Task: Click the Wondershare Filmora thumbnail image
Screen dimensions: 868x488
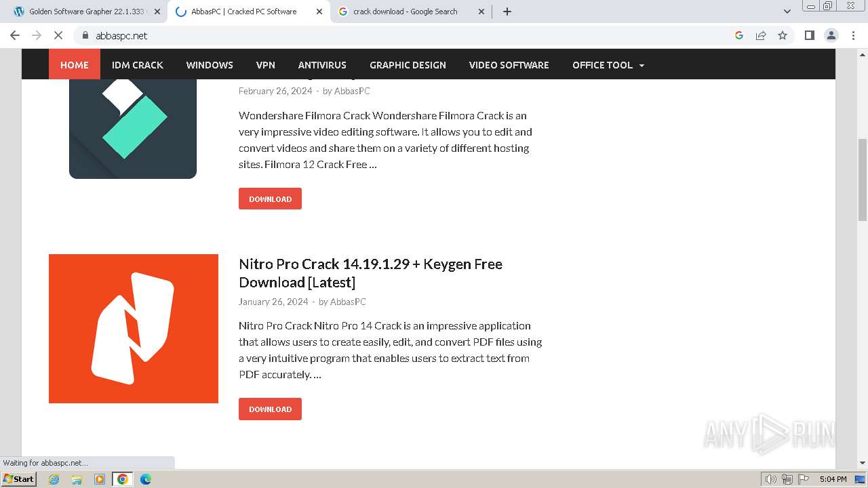Action: pos(133,129)
